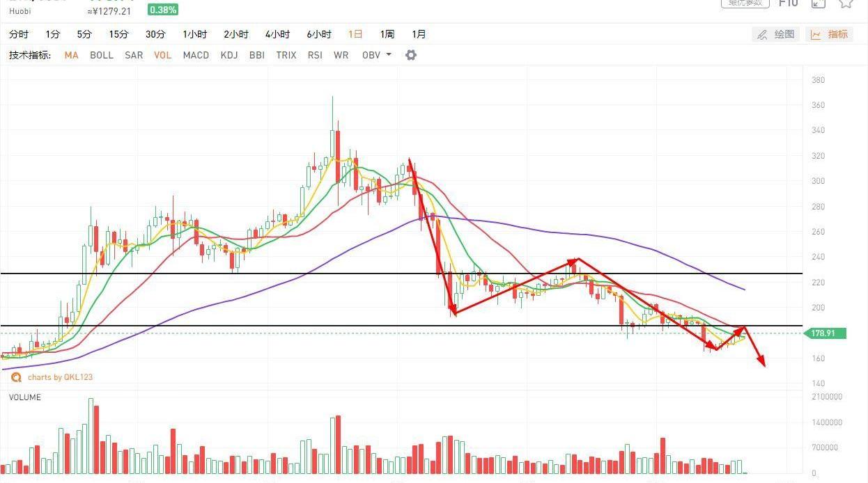
Task: Switch to 1周 weekly timeframe
Action: coord(387,34)
